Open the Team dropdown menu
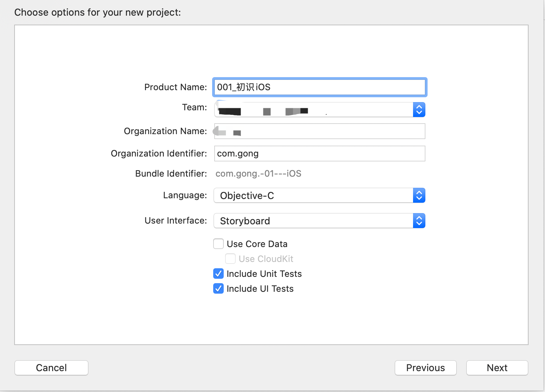This screenshot has width=545, height=392. pyautogui.click(x=314, y=110)
